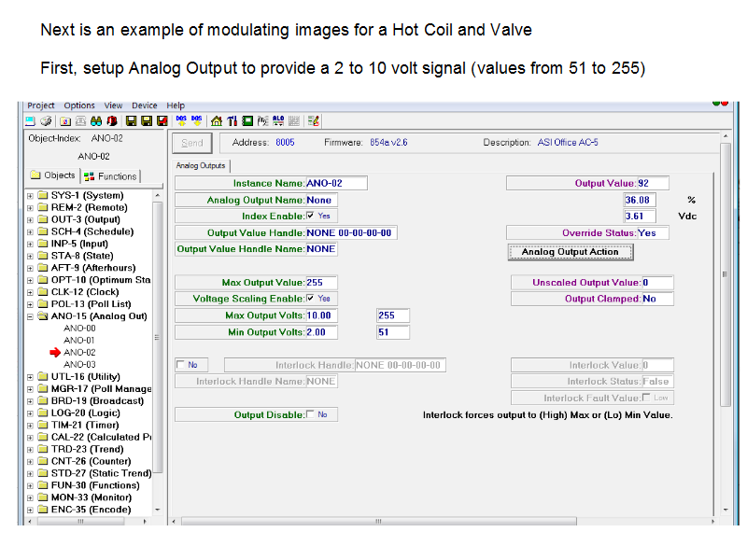747x560 pixels.
Task: Toggle the Index Enable checkbox
Action: (310, 216)
